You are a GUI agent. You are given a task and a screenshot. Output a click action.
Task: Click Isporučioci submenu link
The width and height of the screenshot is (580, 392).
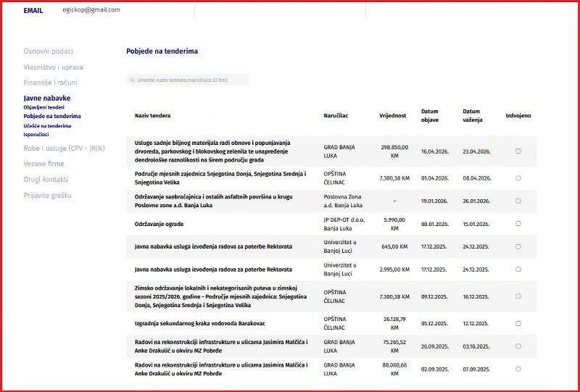tap(36, 135)
